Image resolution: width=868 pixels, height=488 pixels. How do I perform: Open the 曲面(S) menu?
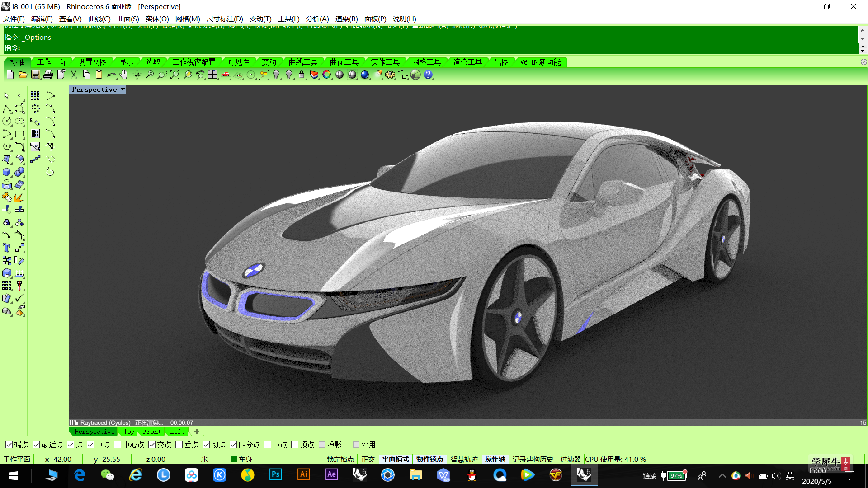pyautogui.click(x=128, y=19)
